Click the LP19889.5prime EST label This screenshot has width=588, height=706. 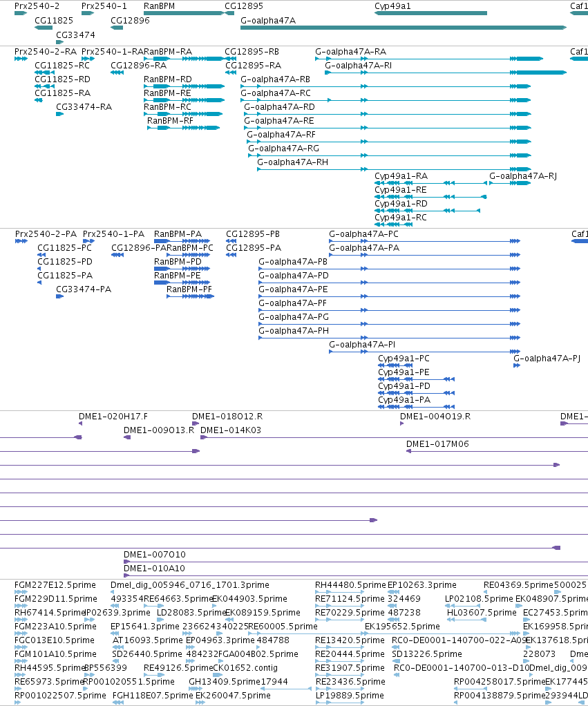pos(350,696)
